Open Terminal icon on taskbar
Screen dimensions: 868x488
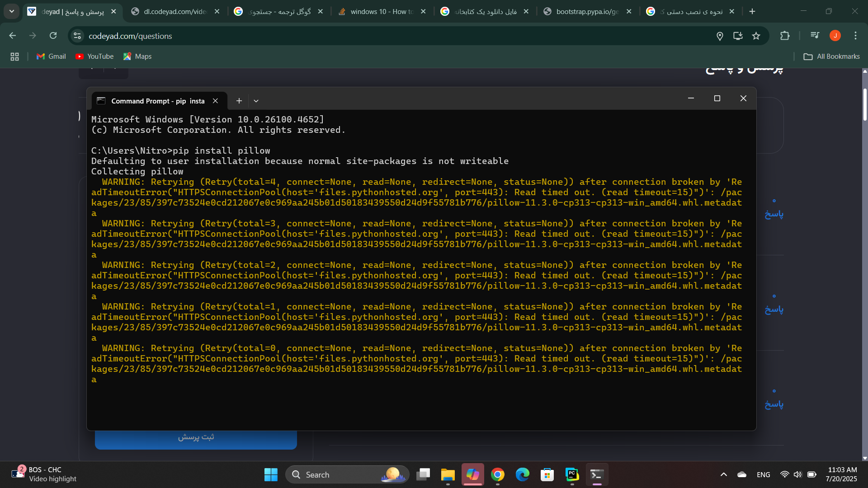click(x=597, y=474)
